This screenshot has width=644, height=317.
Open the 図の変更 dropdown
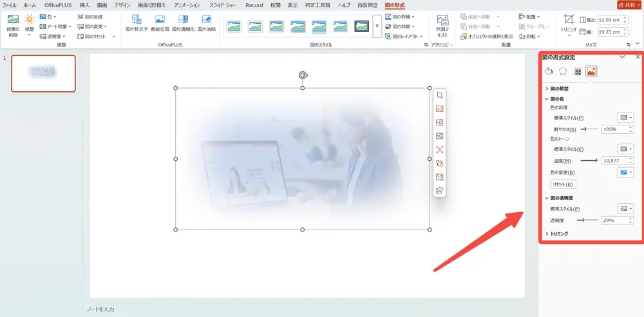[92, 26]
